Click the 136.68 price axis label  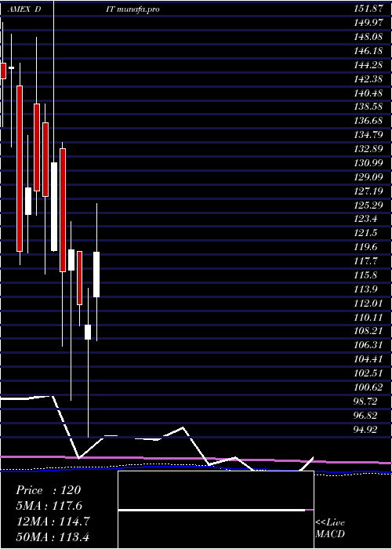(x=370, y=121)
